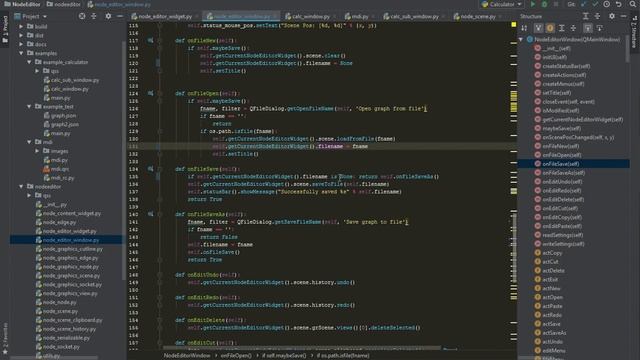Expand the docs folder

pyautogui.click(x=21, y=44)
